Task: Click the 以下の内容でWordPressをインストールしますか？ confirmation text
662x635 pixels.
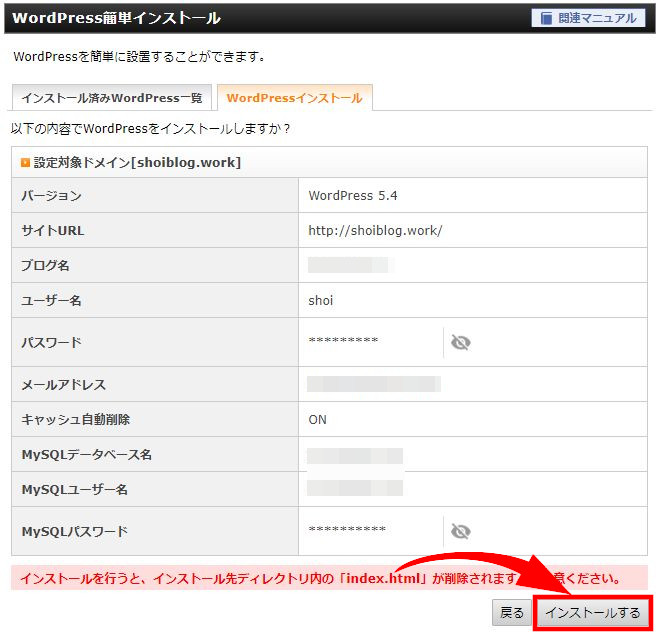Action: [151, 129]
